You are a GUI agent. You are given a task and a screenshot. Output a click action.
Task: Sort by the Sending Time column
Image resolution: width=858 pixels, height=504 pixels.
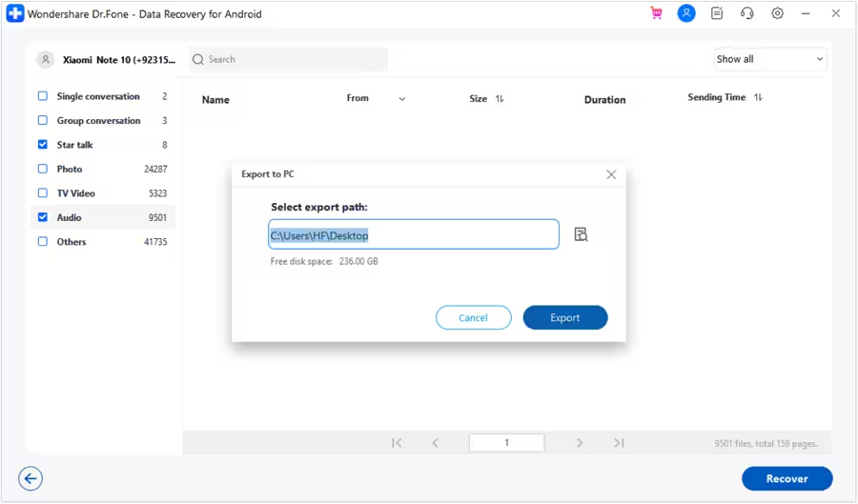758,98
